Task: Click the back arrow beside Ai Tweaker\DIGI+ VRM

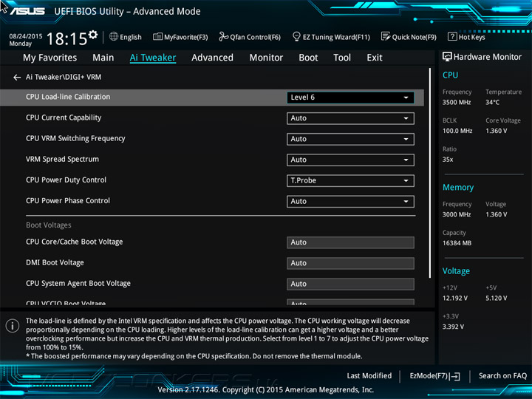Action: click(x=17, y=78)
